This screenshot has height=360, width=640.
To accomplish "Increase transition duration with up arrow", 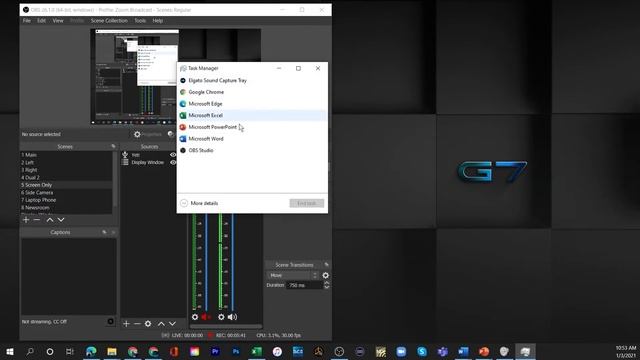I will tap(327, 283).
